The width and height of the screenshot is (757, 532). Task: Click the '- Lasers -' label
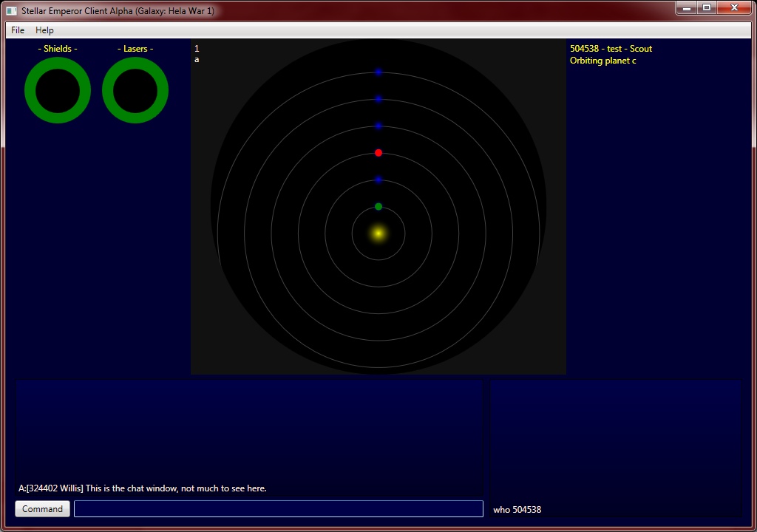click(135, 49)
